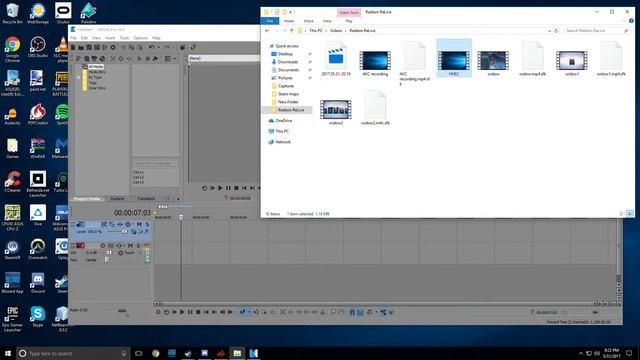The width and height of the screenshot is (640, 360).
Task: Open the (None) preview dropdown in Trimmer
Action: tap(223, 58)
